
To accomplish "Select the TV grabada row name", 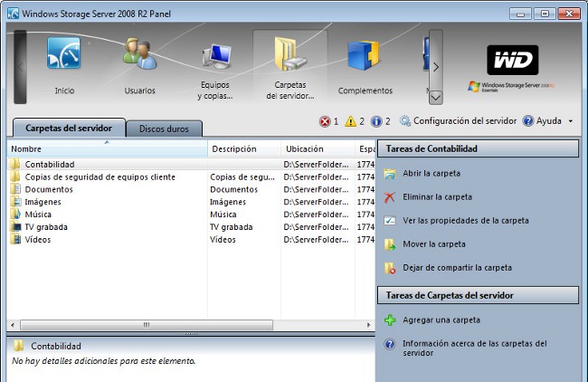I will pos(46,227).
